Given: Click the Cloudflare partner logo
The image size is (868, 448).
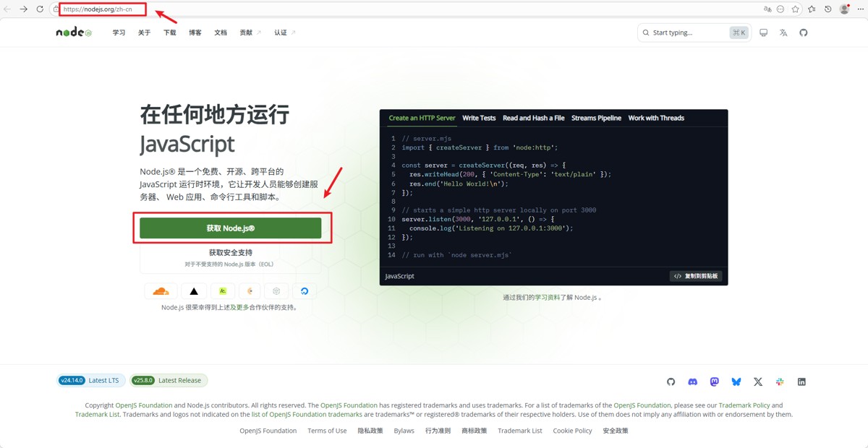Looking at the screenshot, I should 161,291.
